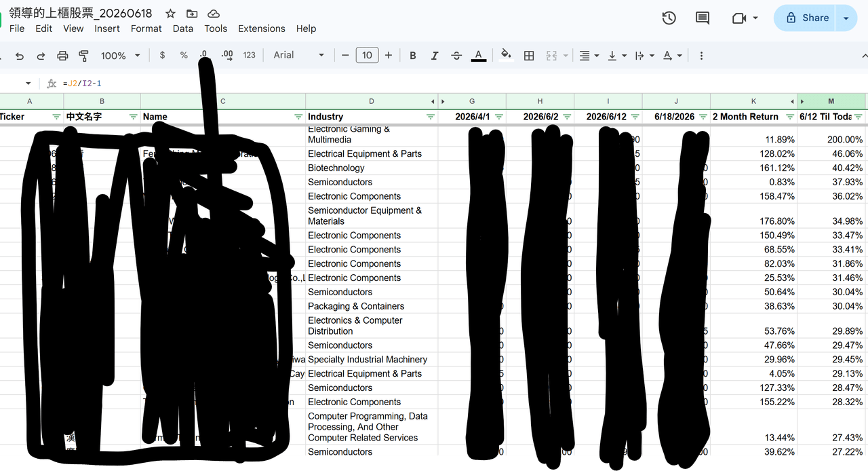Open cell borders options
868x471 pixels.
click(x=529, y=56)
